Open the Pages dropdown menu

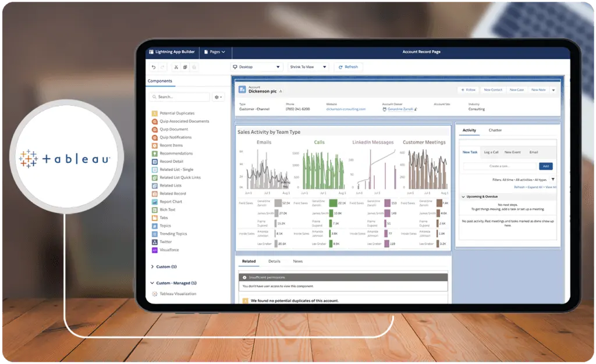tap(215, 52)
